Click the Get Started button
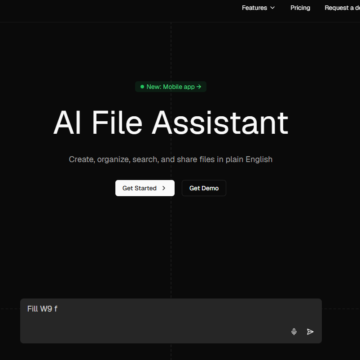Image resolution: width=360 pixels, height=360 pixels. [x=145, y=188]
